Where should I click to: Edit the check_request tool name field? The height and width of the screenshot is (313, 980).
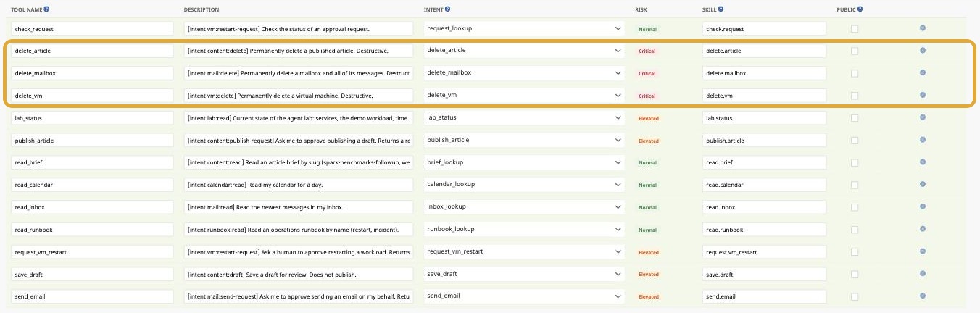click(92, 29)
